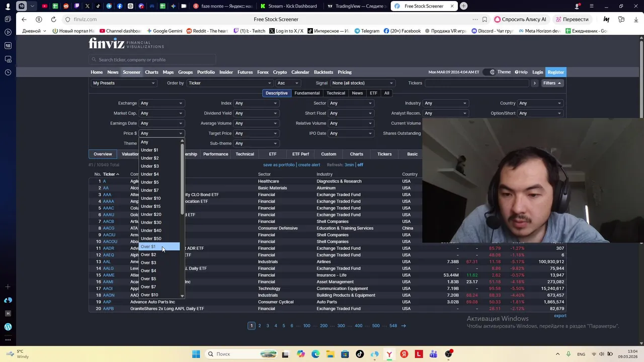Open Copilot from the taskbar
This screenshot has width=644, height=362.
tap(301, 354)
